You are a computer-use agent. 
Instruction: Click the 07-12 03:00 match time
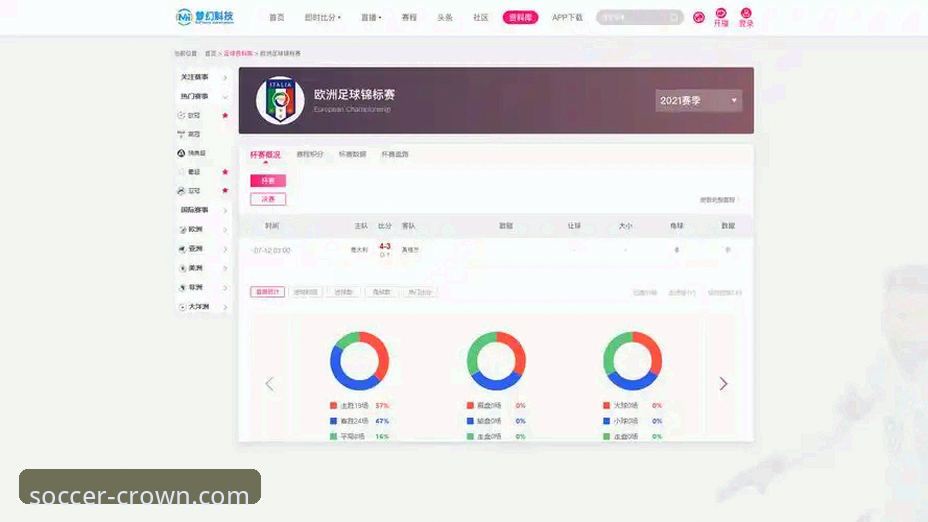point(271,250)
